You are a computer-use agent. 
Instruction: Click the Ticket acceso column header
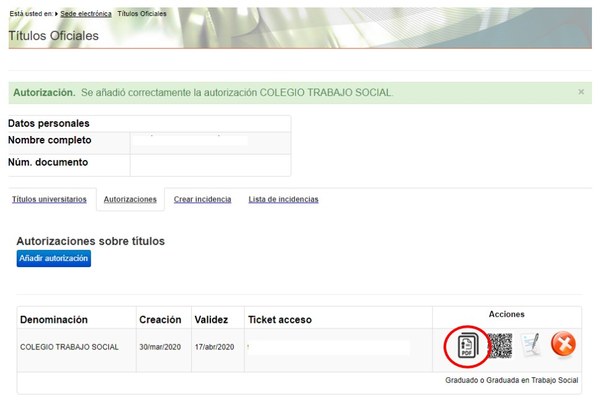280,320
